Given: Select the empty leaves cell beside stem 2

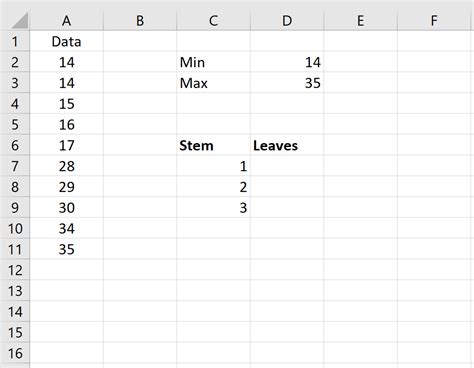Looking at the screenshot, I should click(287, 187).
